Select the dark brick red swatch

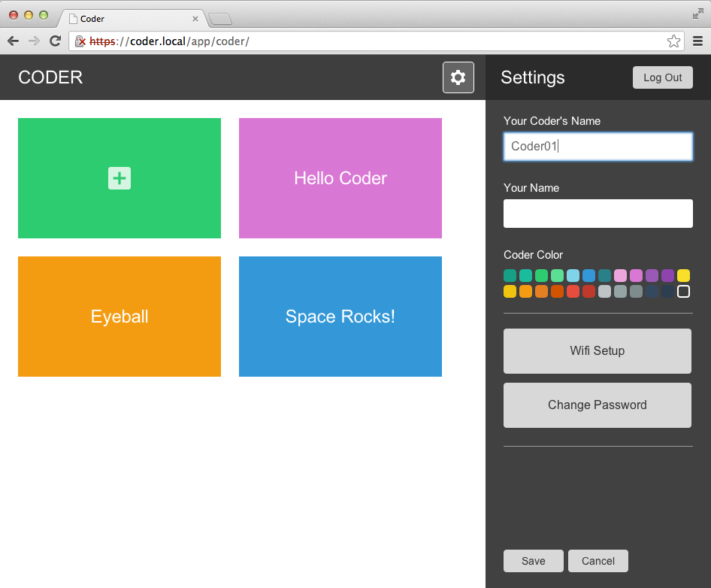(588, 291)
